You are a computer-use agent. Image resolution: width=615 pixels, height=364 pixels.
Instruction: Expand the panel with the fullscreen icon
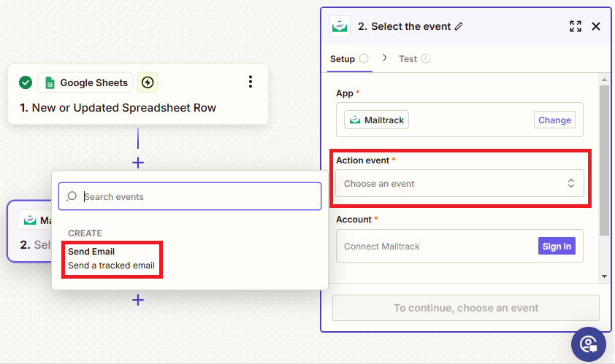(576, 26)
